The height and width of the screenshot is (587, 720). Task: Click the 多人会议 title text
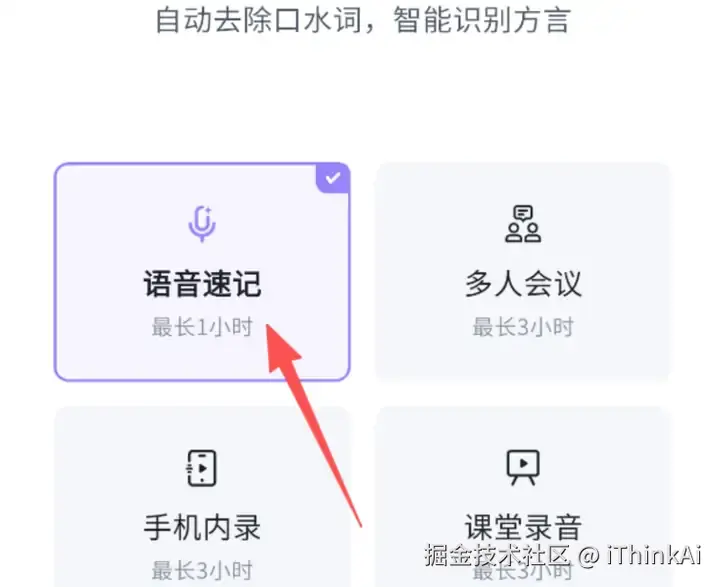523,284
